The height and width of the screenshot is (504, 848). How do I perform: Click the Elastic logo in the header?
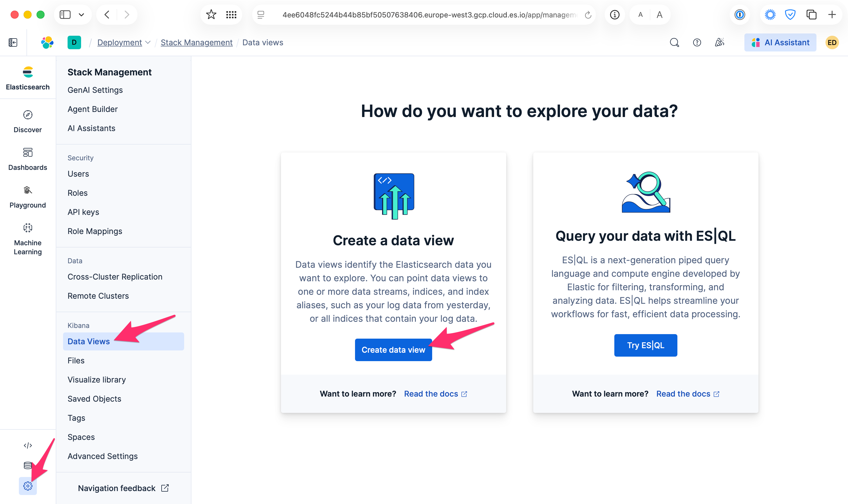47,42
